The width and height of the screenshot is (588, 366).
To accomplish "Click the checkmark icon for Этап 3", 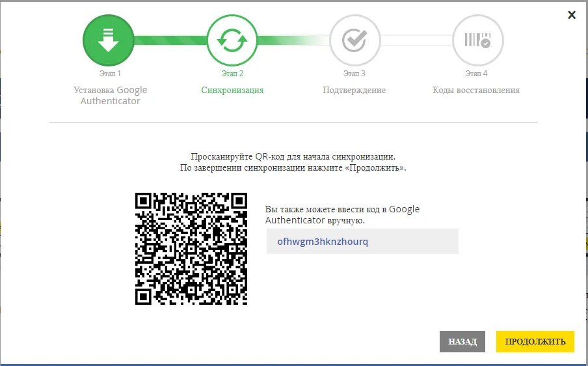I will point(354,40).
